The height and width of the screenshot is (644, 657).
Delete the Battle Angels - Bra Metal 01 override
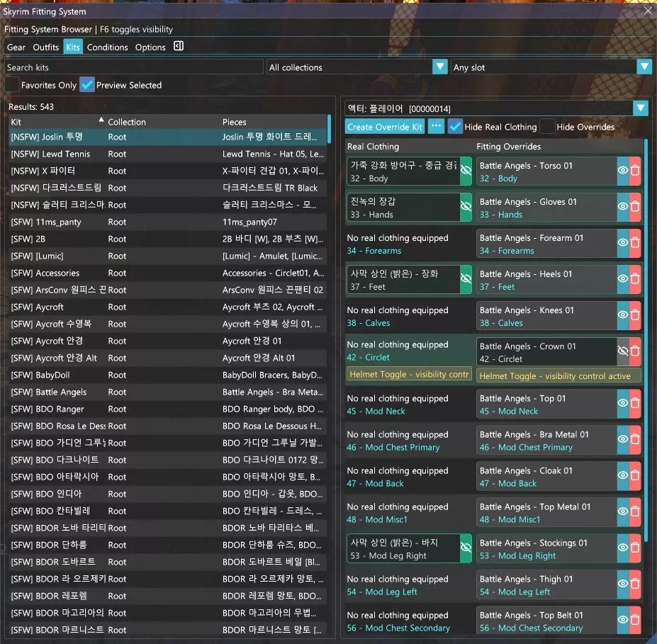[635, 440]
